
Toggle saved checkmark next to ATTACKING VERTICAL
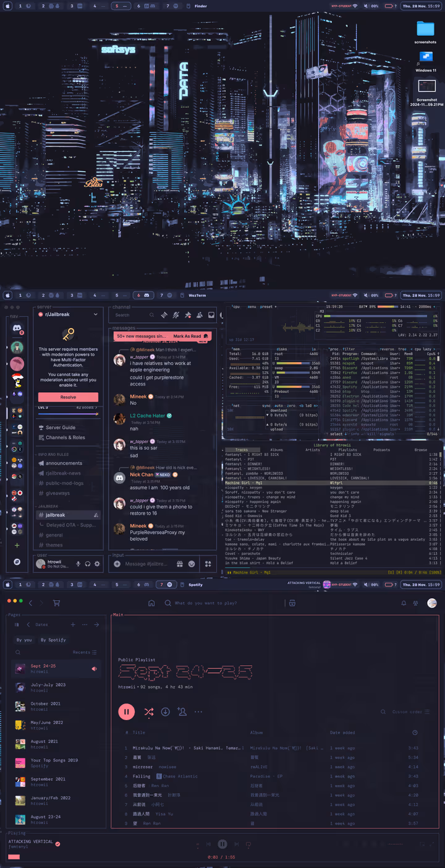57,843
